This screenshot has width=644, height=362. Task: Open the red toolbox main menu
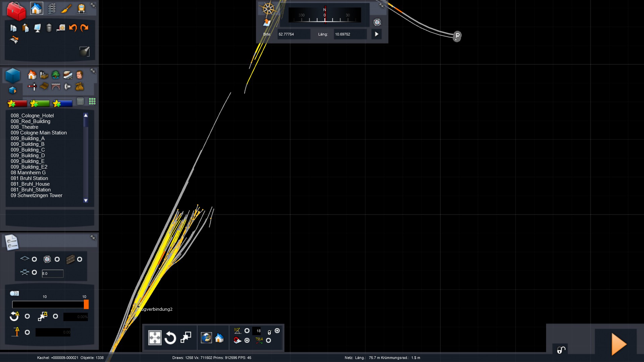(16, 11)
